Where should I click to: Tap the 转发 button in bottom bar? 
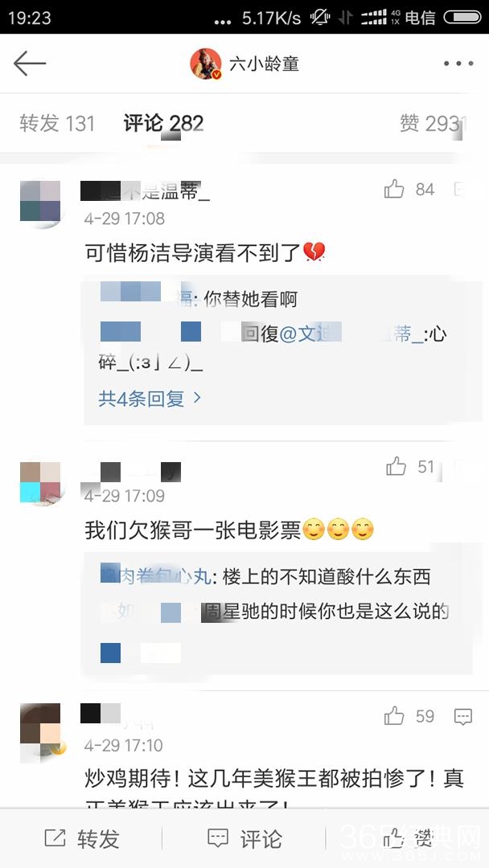point(81,838)
